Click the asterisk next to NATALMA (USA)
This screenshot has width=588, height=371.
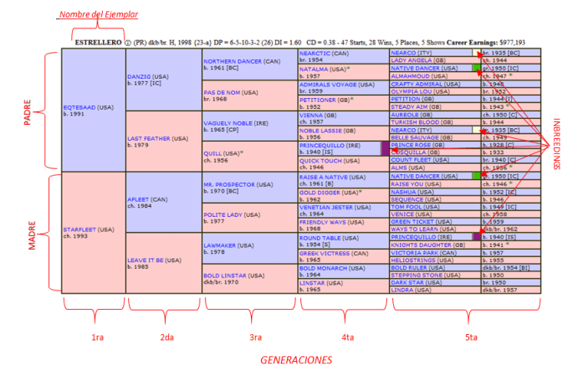click(x=347, y=68)
